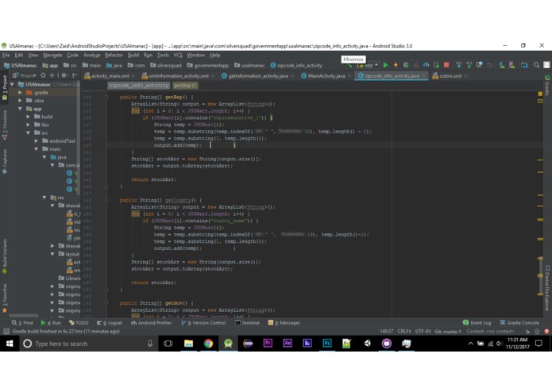Toggle the Build Variants side panel
552x392 pixels.
pyautogui.click(x=5, y=256)
